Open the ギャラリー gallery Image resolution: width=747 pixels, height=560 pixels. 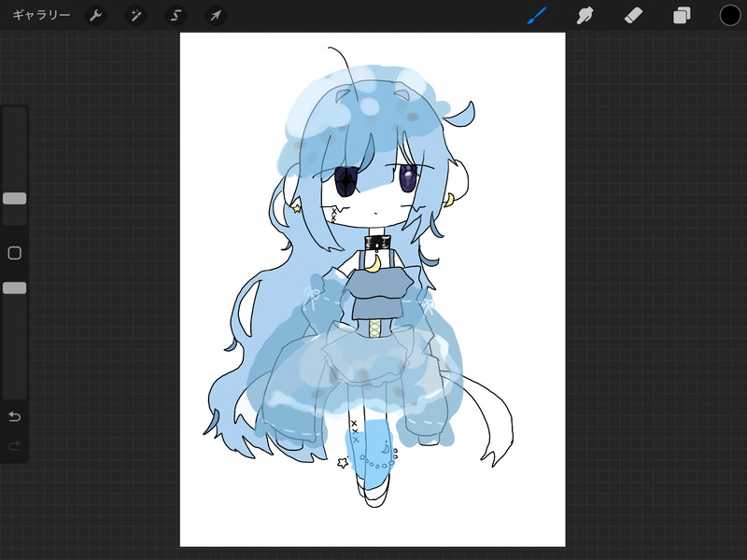pos(41,15)
